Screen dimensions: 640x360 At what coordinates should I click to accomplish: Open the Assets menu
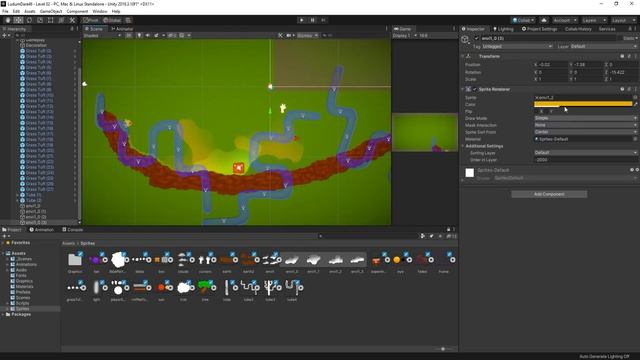tap(30, 11)
